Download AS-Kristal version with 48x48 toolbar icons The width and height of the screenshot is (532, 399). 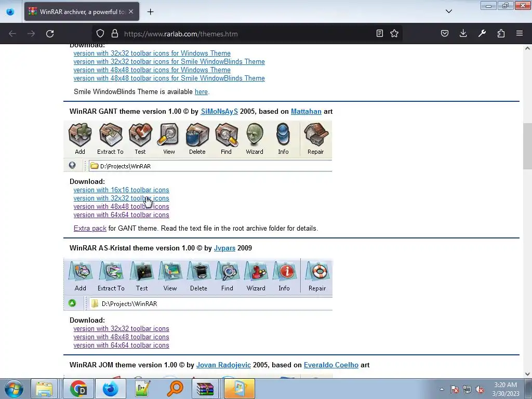coord(121,337)
